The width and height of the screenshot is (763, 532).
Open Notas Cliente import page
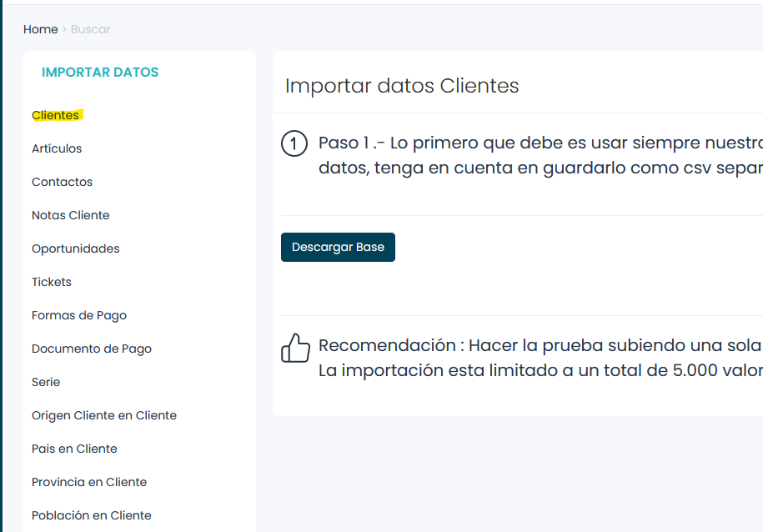[71, 215]
